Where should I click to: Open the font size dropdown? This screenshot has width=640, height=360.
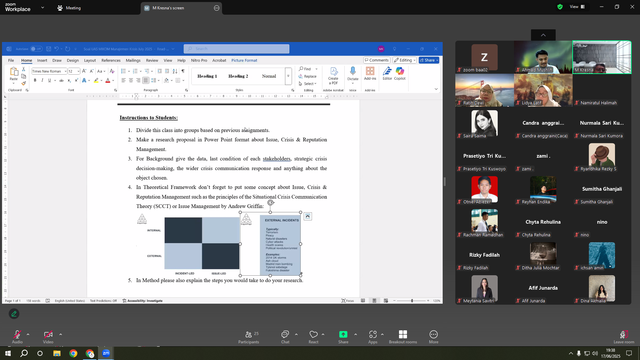tap(78, 71)
